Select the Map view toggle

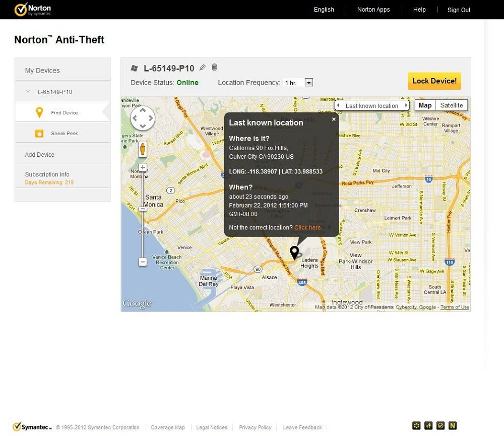click(425, 105)
